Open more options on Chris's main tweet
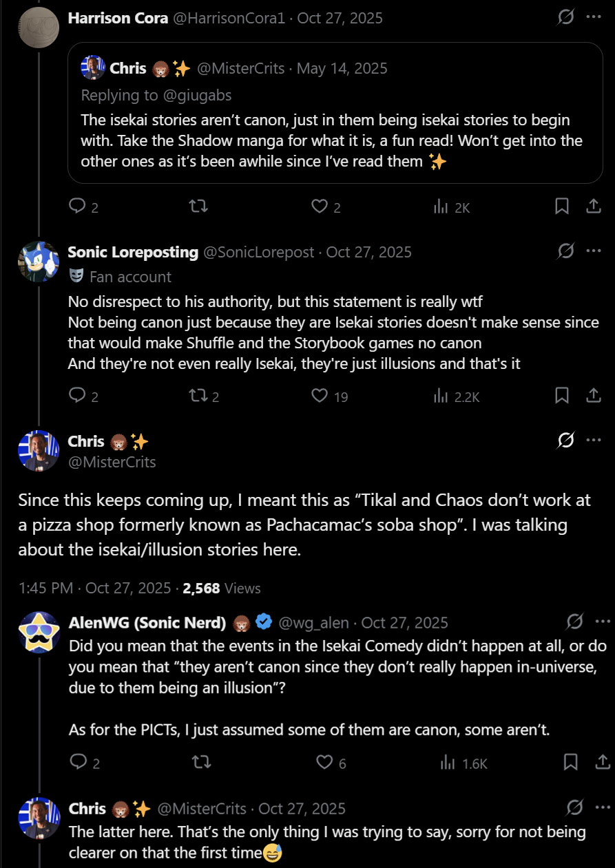Viewport: 615px width, 868px height. tap(594, 441)
